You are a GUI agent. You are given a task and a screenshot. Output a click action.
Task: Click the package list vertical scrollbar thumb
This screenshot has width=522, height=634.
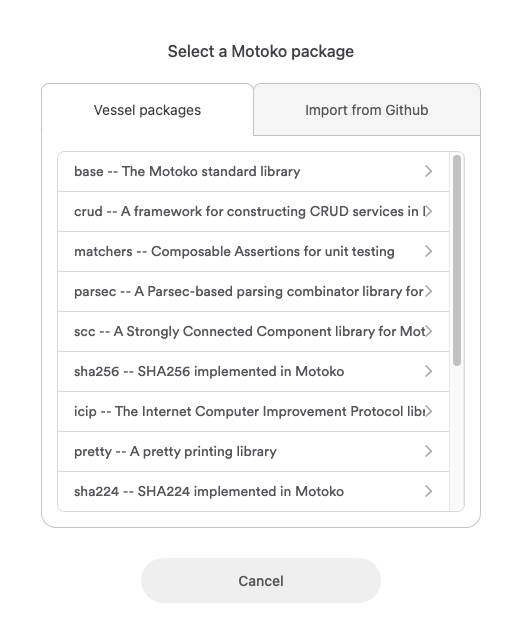[x=457, y=261]
